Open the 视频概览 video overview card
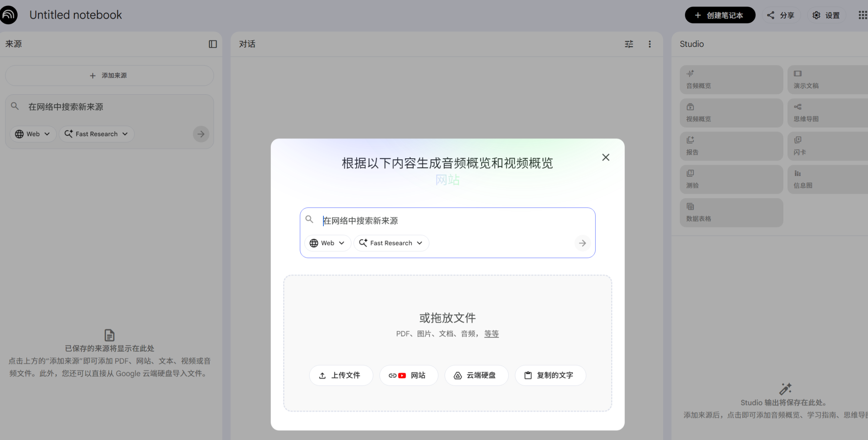The height and width of the screenshot is (440, 868). point(731,113)
